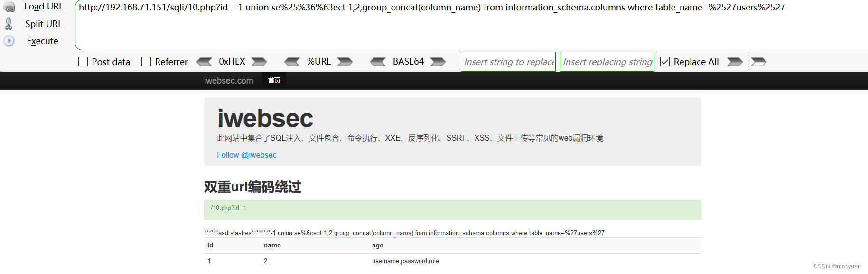Click the 0xHEX label
This screenshot has height=274, width=868.
[x=232, y=62]
